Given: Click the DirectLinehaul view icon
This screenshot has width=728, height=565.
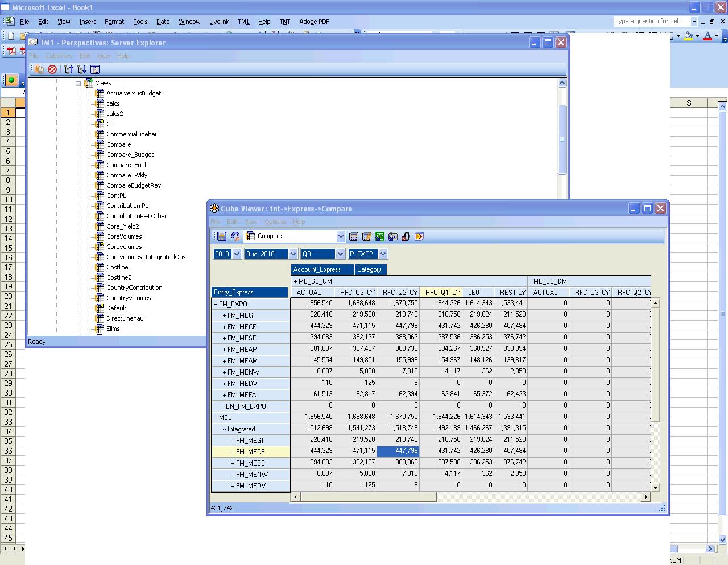Looking at the screenshot, I should coord(100,318).
